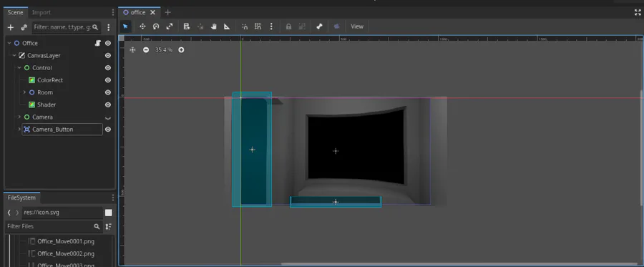Open the View menu
The height and width of the screenshot is (267, 644).
tap(357, 26)
